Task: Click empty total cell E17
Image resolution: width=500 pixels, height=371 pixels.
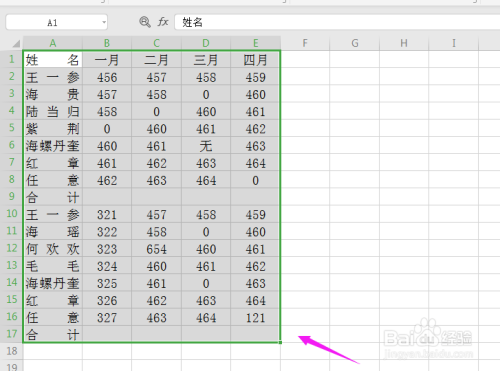Action: click(255, 334)
